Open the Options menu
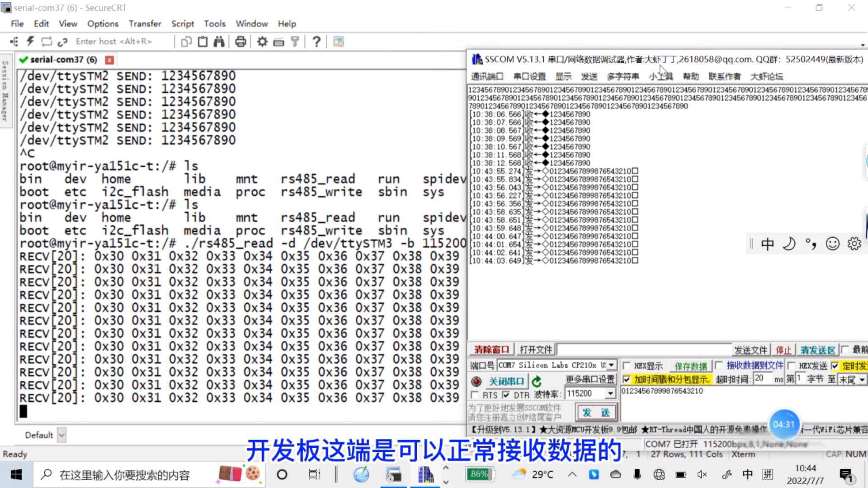 (x=103, y=23)
